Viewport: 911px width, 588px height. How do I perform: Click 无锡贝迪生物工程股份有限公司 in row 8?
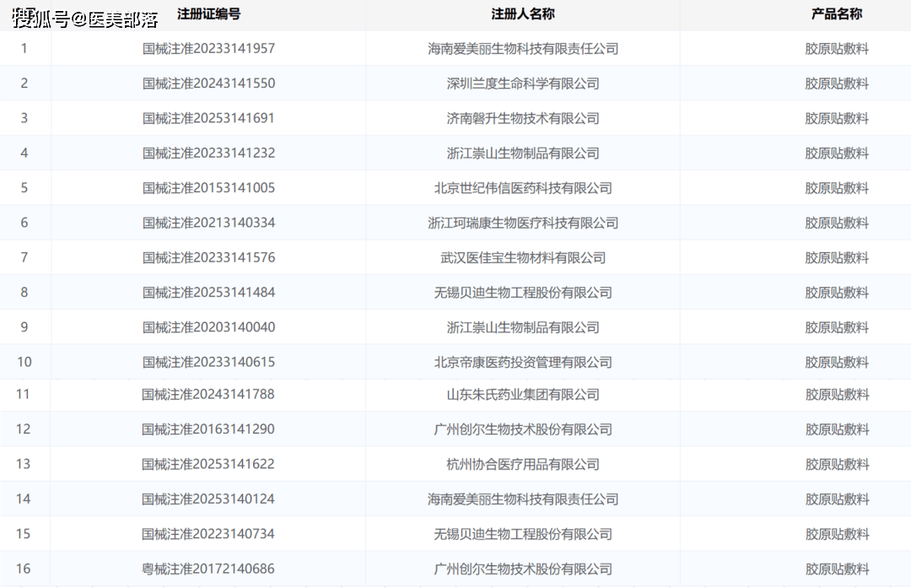tap(523, 293)
